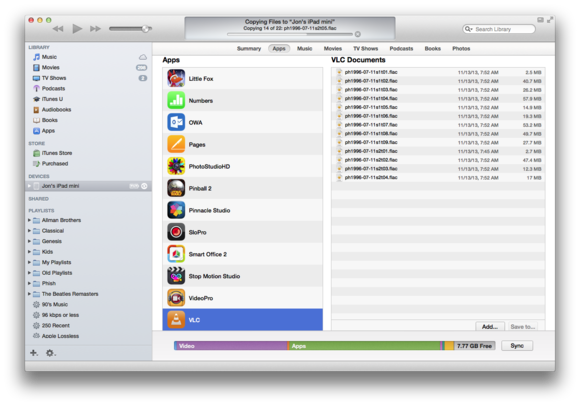Image resolution: width=580 pixels, height=406 pixels.
Task: Expand the Old Playlists folder
Action: pos(29,273)
